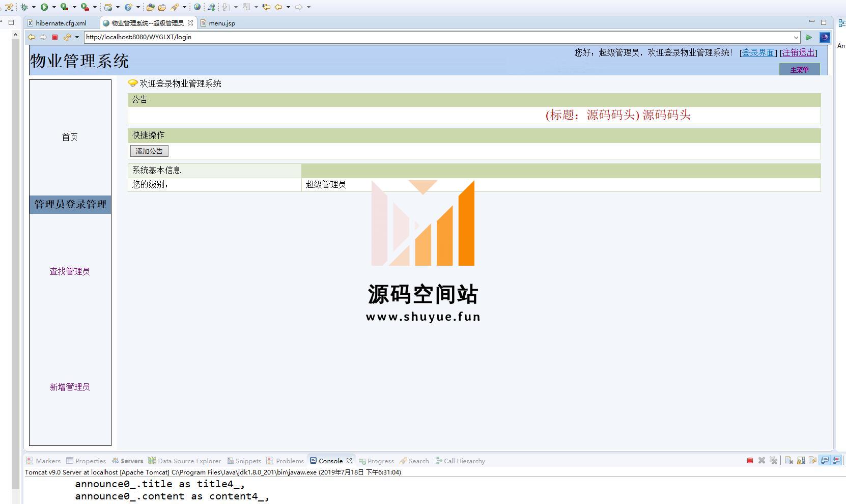846x504 pixels.
Task: Open the browser refresh dropdown arrow
Action: point(77,37)
